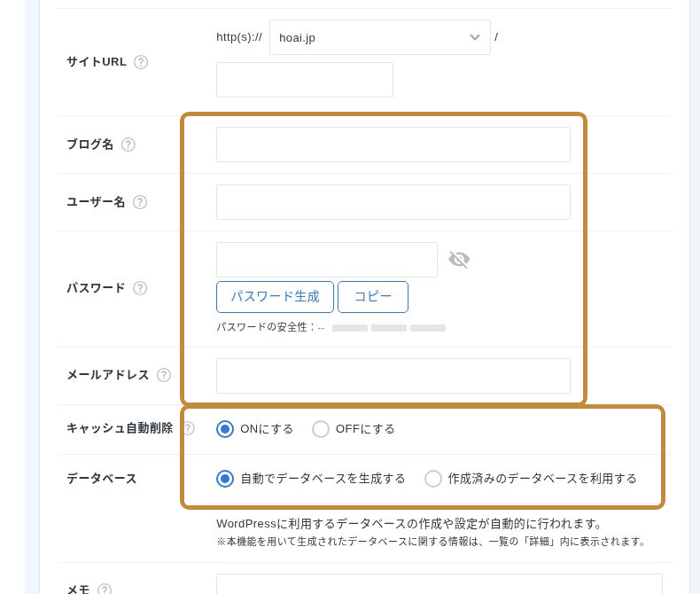The height and width of the screenshot is (594, 700).
Task: Click the データベース label
Action: (101, 479)
